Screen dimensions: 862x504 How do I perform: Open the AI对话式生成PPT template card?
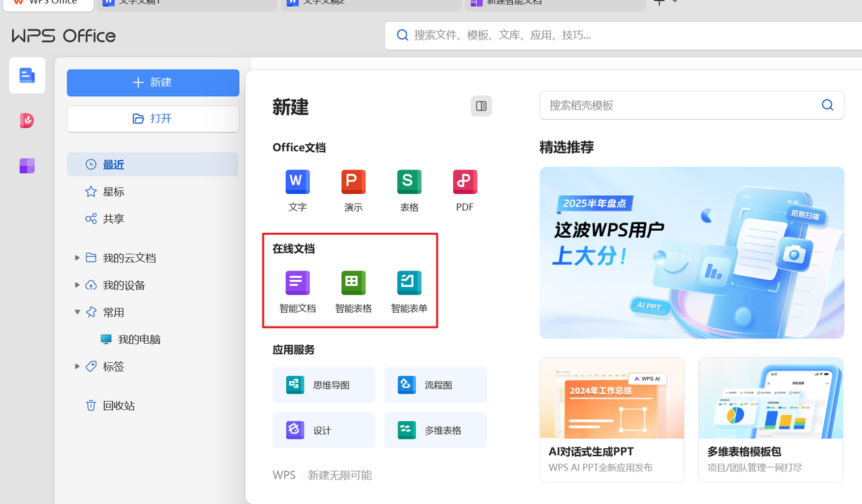611,420
